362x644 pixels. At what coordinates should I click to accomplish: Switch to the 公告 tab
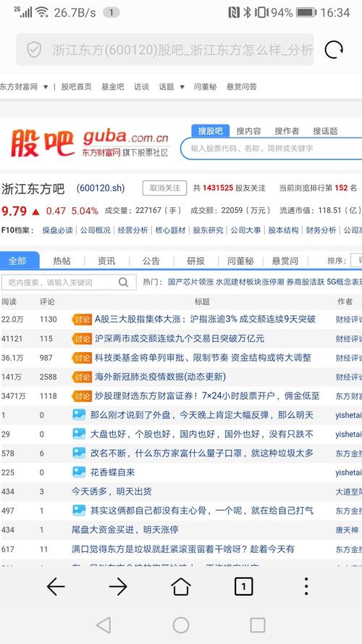coord(151,261)
